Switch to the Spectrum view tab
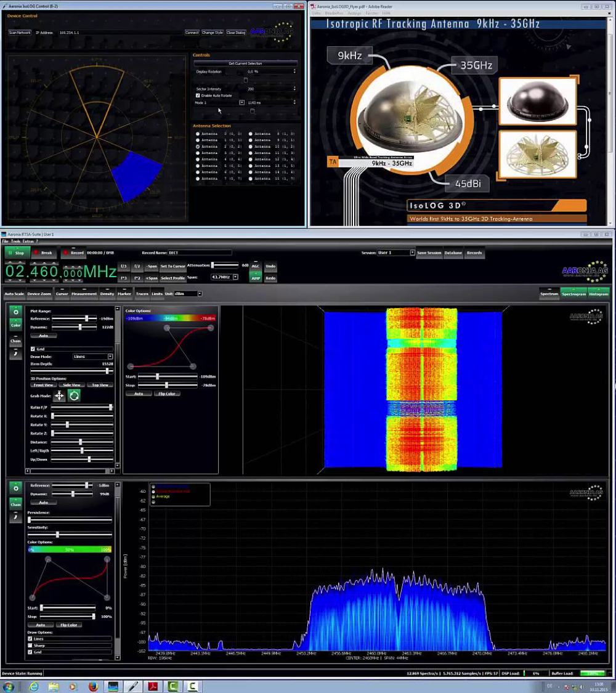This screenshot has height=693, width=616. pyautogui.click(x=549, y=293)
